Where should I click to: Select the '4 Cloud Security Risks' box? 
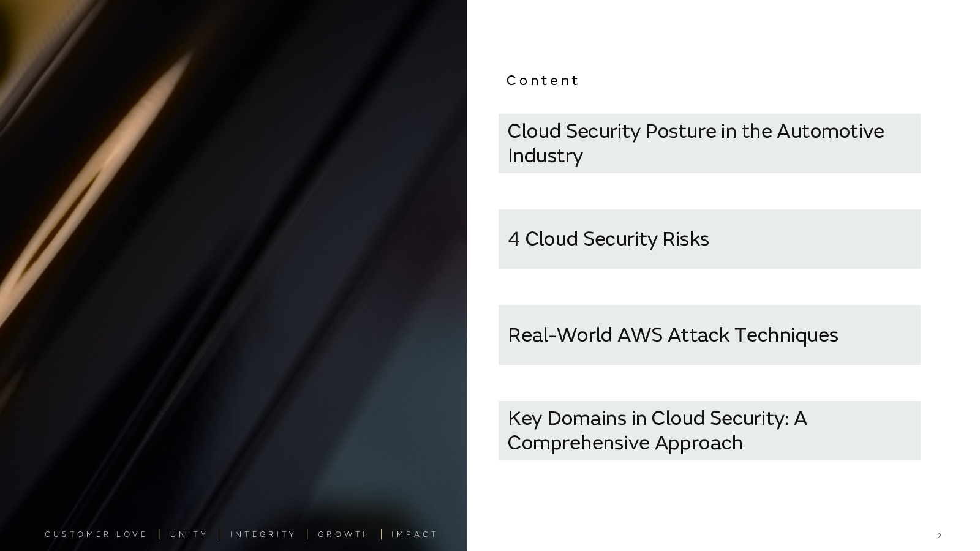click(x=709, y=239)
